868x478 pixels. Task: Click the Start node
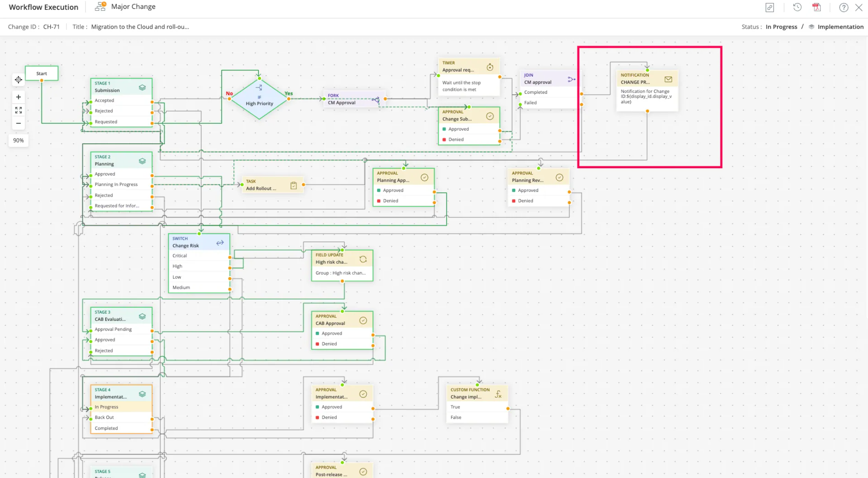(41, 73)
